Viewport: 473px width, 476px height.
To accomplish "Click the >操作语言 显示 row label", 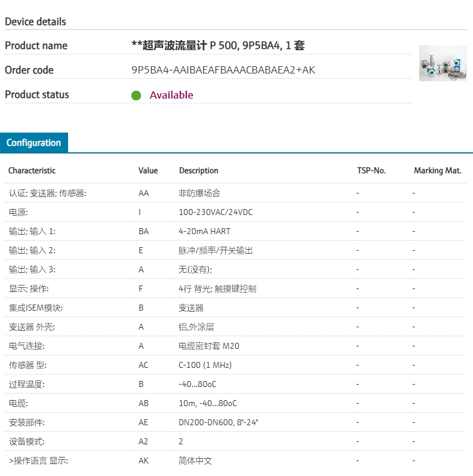I will [39, 461].
